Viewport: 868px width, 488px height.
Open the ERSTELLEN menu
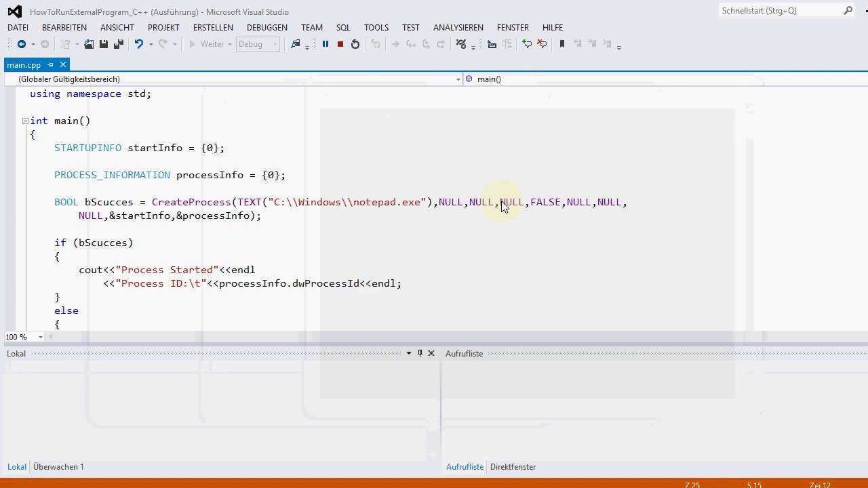point(213,28)
